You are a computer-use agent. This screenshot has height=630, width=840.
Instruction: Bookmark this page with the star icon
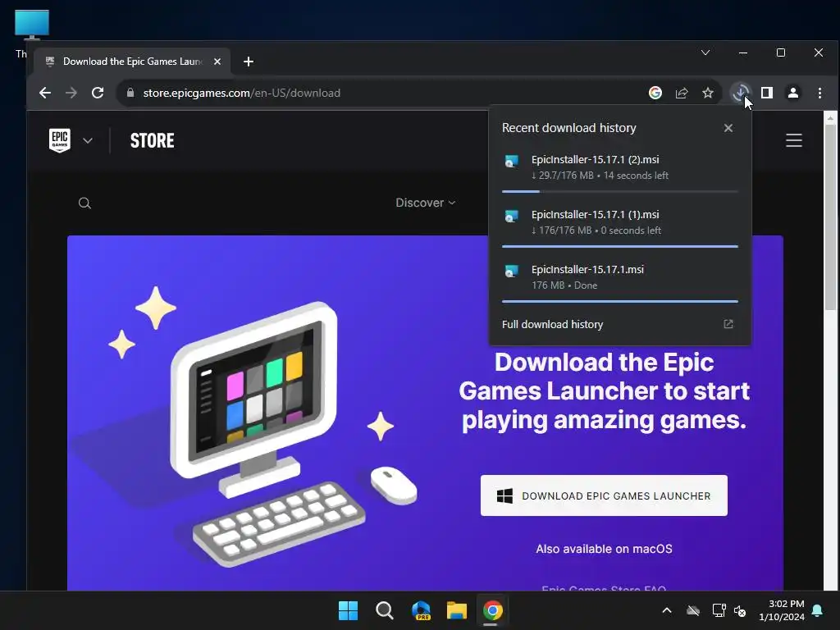click(x=708, y=93)
